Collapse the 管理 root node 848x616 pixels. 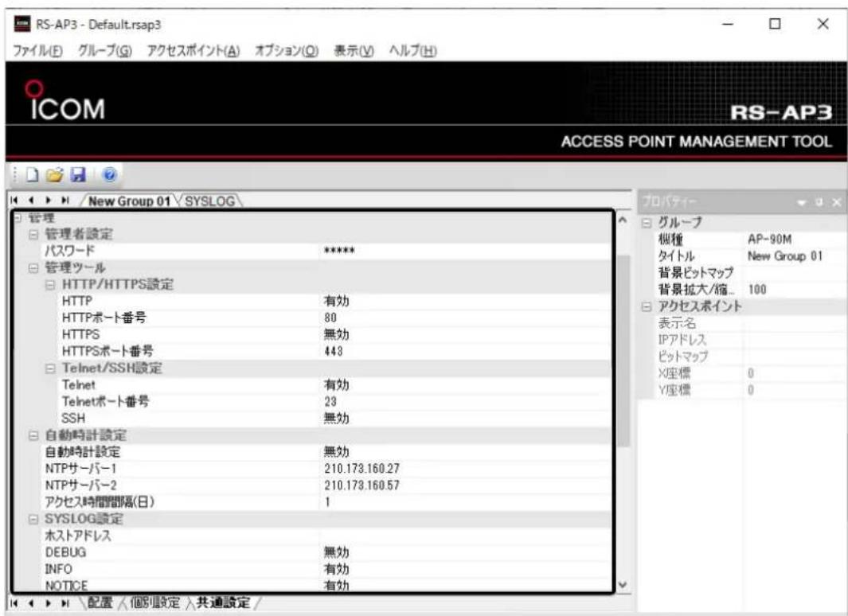coord(16,218)
